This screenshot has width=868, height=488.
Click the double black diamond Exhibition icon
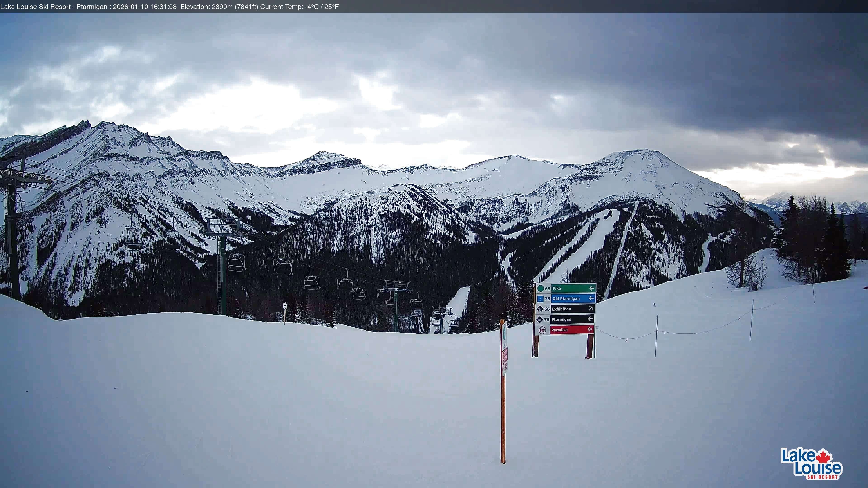point(540,310)
